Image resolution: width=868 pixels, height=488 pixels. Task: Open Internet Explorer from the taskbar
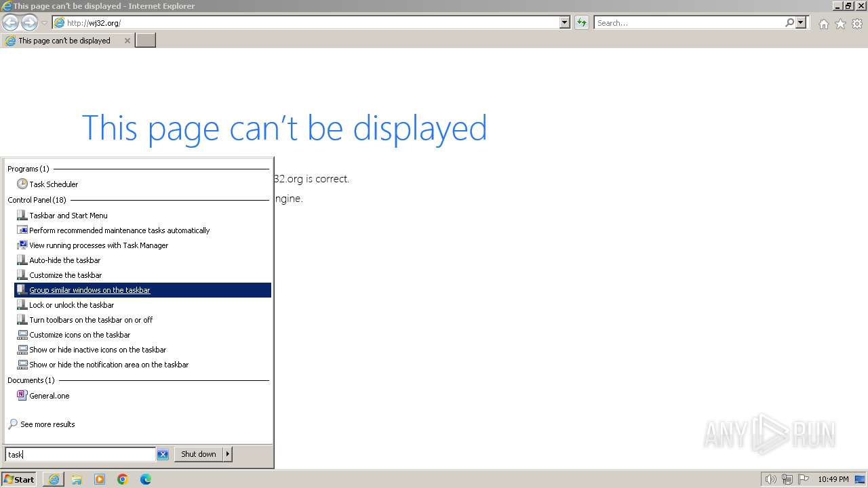click(x=54, y=479)
